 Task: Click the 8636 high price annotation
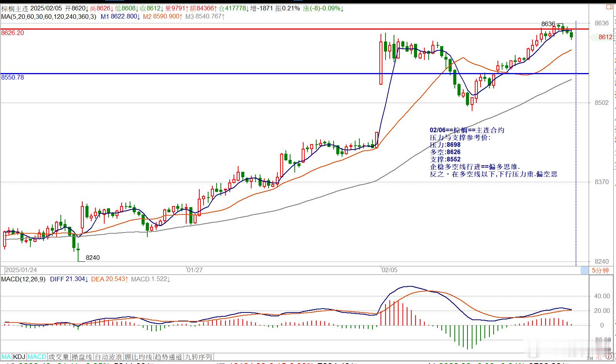(548, 24)
